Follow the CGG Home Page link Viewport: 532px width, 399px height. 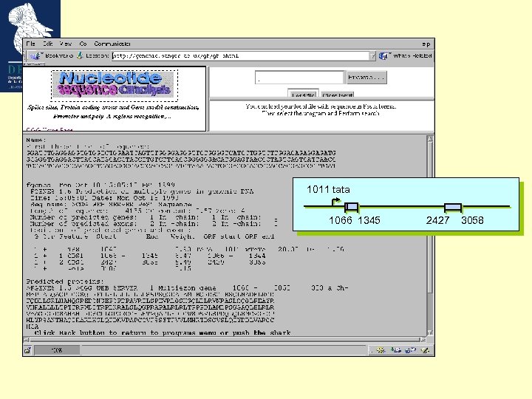[50, 129]
